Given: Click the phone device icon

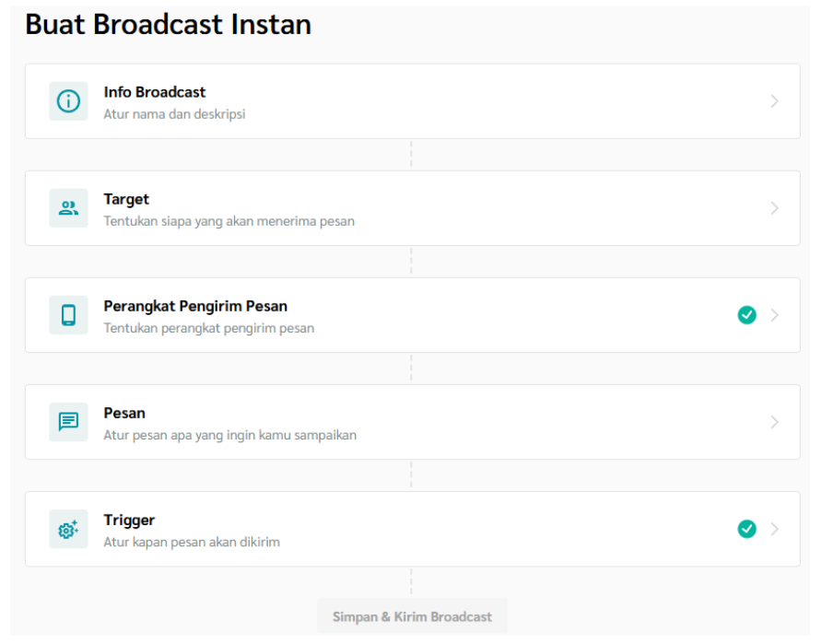Looking at the screenshot, I should click(x=68, y=315).
